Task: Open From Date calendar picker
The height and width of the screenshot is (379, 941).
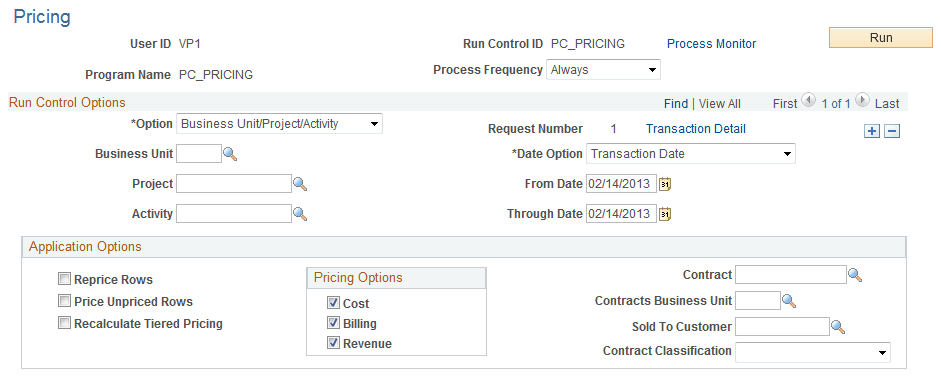Action: point(665,184)
